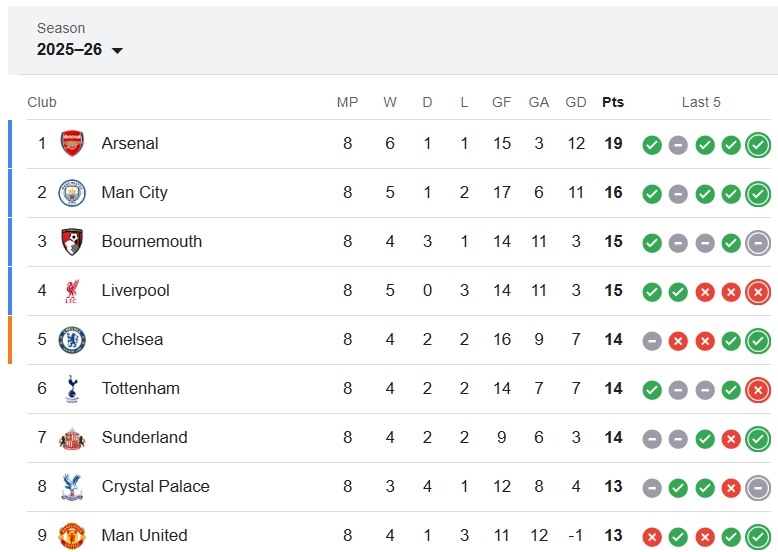Click the Liverpool club crest icon
This screenshot has height=552, width=778.
[72, 290]
